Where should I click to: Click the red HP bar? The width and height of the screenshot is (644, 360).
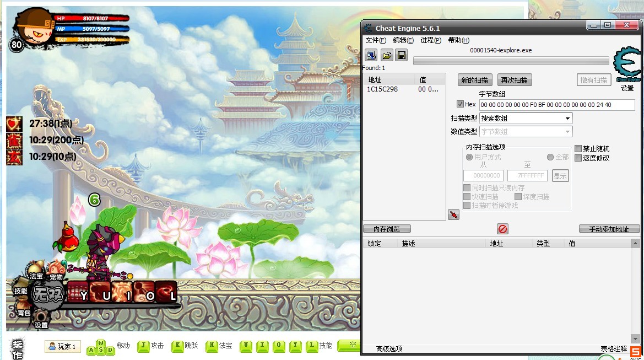[91, 18]
